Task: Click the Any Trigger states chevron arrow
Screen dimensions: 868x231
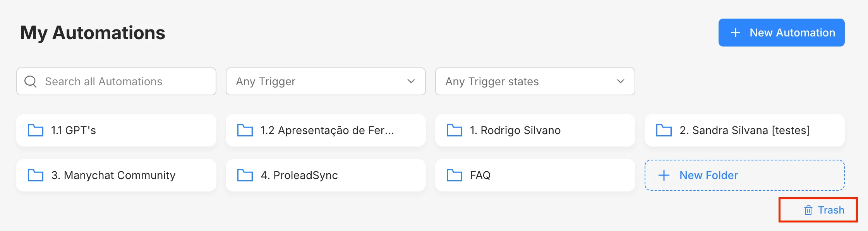Action: [x=621, y=81]
